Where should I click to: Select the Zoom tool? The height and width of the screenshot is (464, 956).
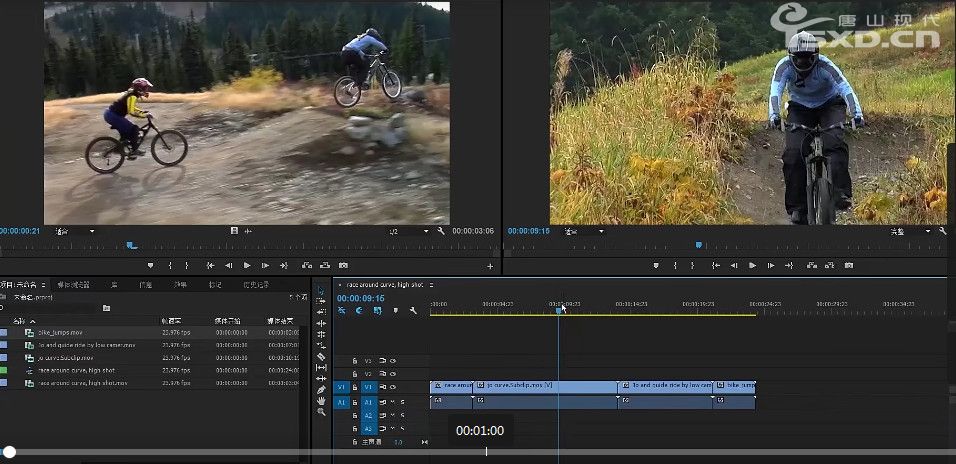[321, 412]
